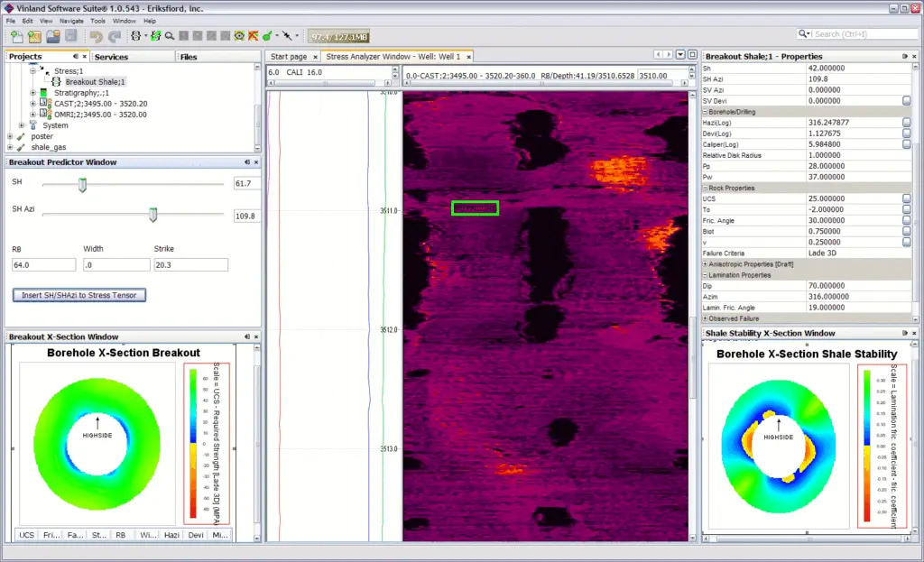Click the eye view icon in toolbar
924x562 pixels.
[x=239, y=36]
